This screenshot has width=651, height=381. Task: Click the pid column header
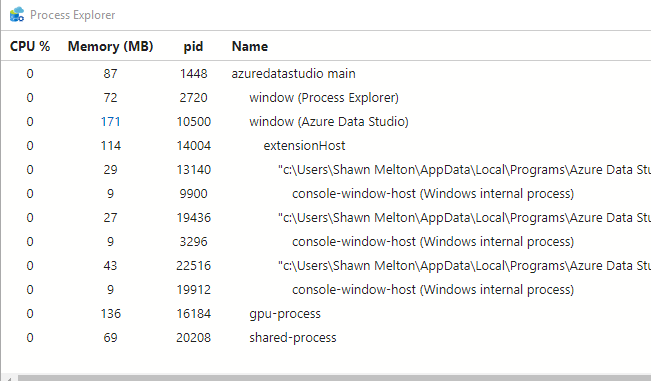193,46
